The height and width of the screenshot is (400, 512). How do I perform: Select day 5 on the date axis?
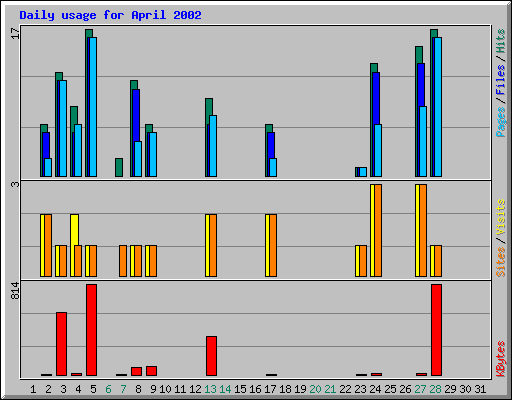[93, 389]
